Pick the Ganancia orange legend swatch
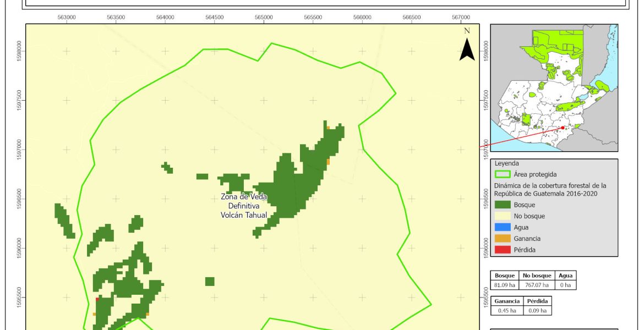The height and width of the screenshot is (330, 644). (502, 239)
